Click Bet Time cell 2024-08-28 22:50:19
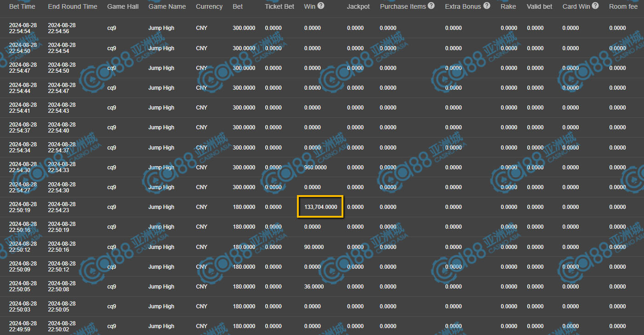 click(23, 207)
